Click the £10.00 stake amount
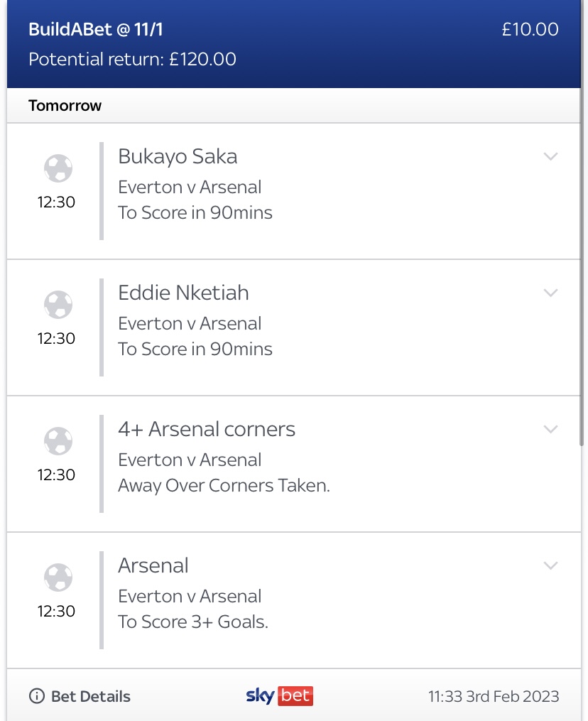Viewport: 588px width, 721px height. tap(530, 29)
